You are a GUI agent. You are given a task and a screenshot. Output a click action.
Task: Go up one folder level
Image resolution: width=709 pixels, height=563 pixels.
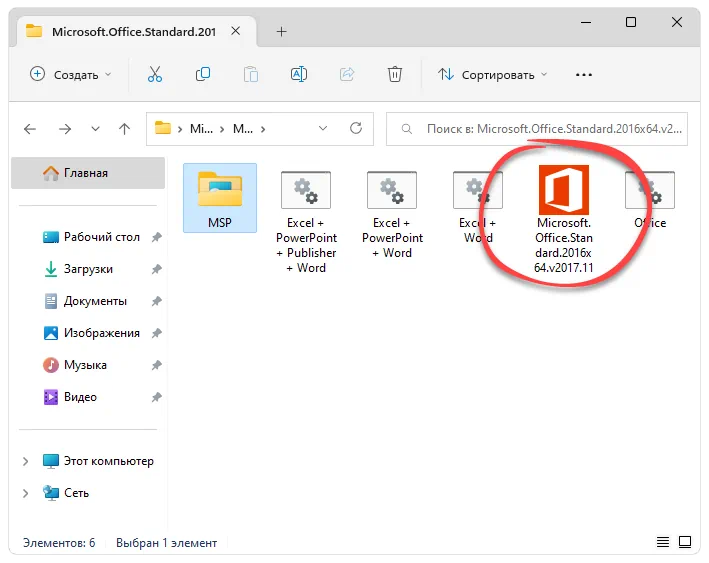pyautogui.click(x=124, y=129)
